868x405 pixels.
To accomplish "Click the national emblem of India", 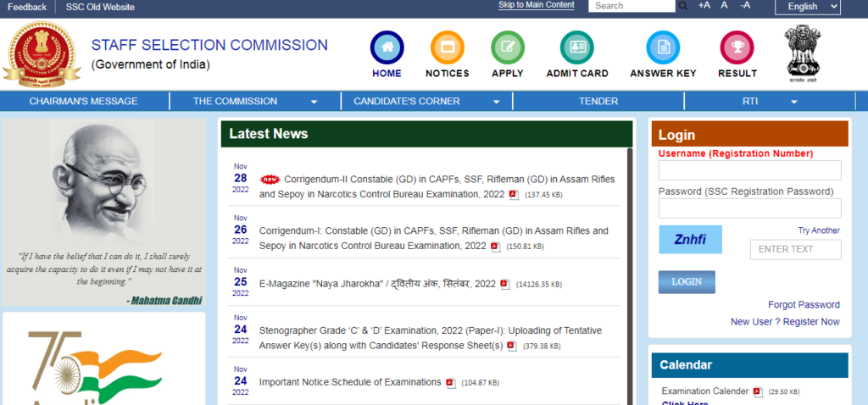I will 804,53.
